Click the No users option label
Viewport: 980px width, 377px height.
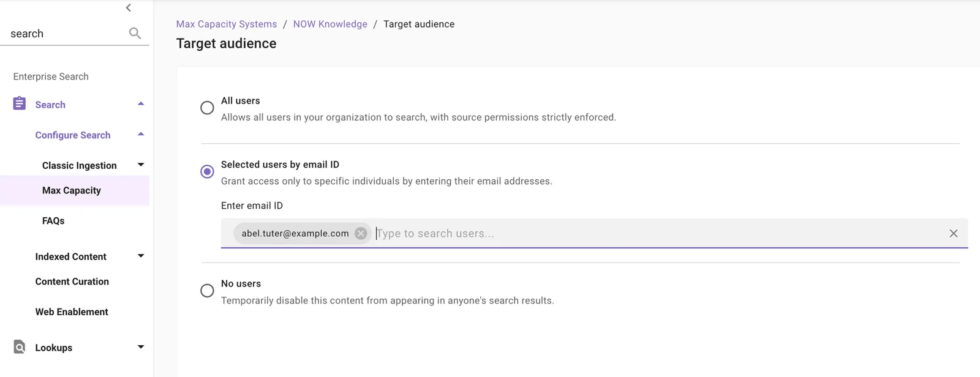tap(241, 283)
